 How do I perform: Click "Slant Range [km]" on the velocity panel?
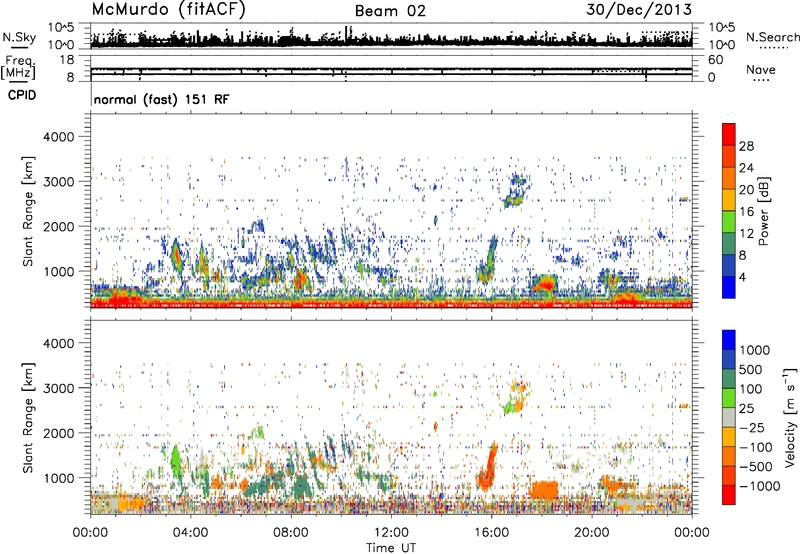(28, 418)
